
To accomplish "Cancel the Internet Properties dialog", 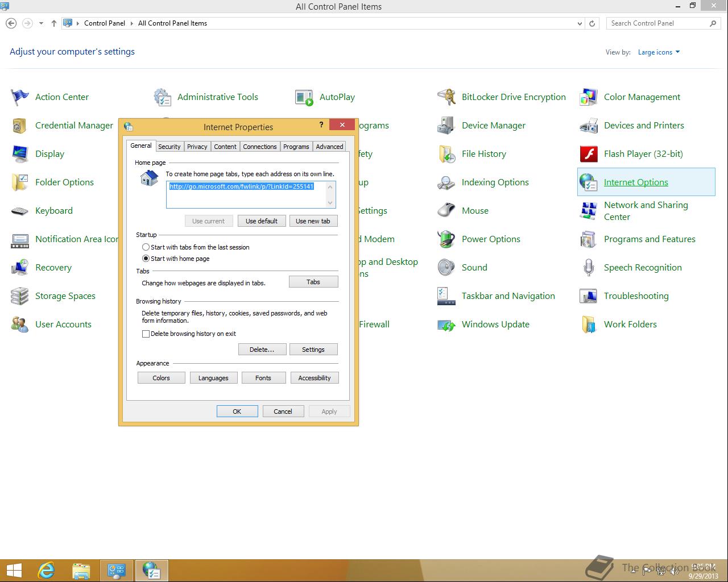I will (283, 411).
